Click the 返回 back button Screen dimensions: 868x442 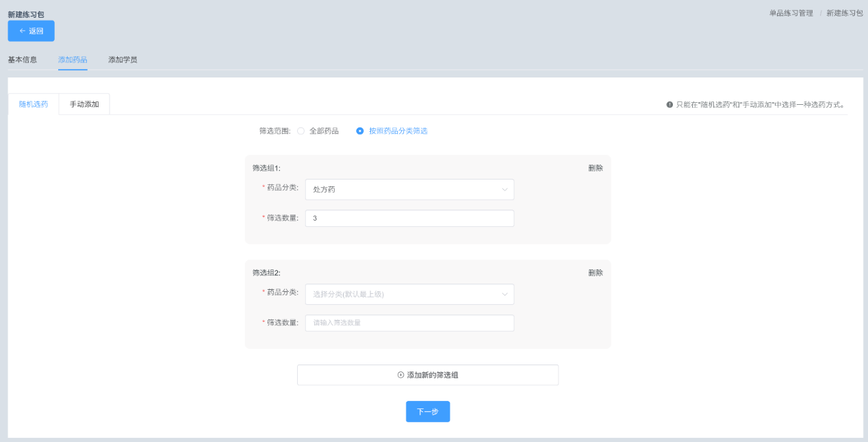point(31,31)
